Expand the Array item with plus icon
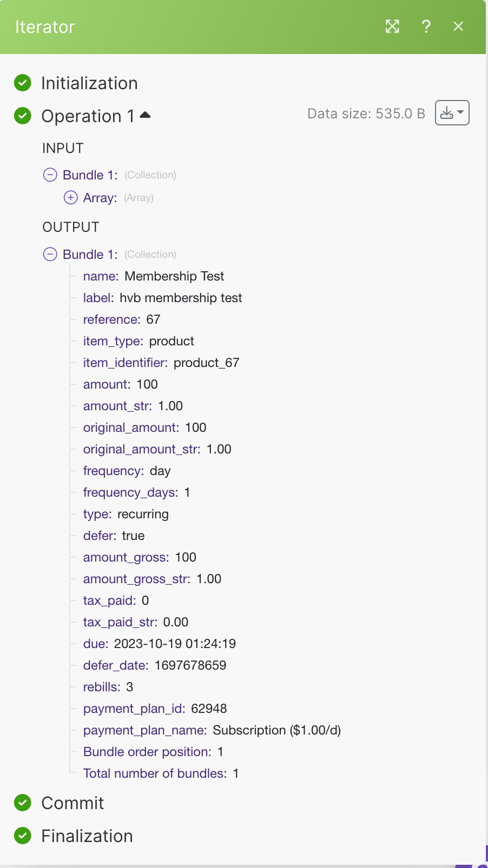Screen dimensions: 488x868 coord(70,197)
